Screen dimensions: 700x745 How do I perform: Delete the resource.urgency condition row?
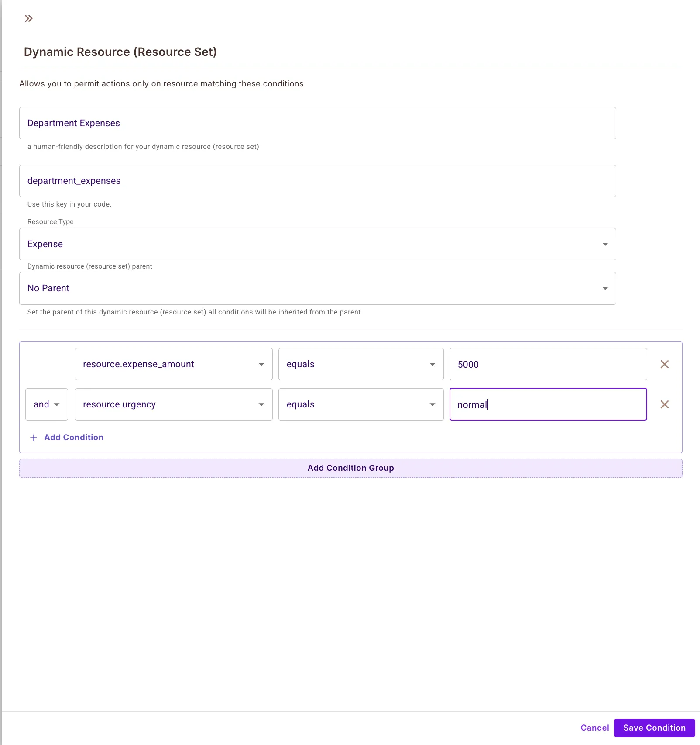tap(664, 404)
